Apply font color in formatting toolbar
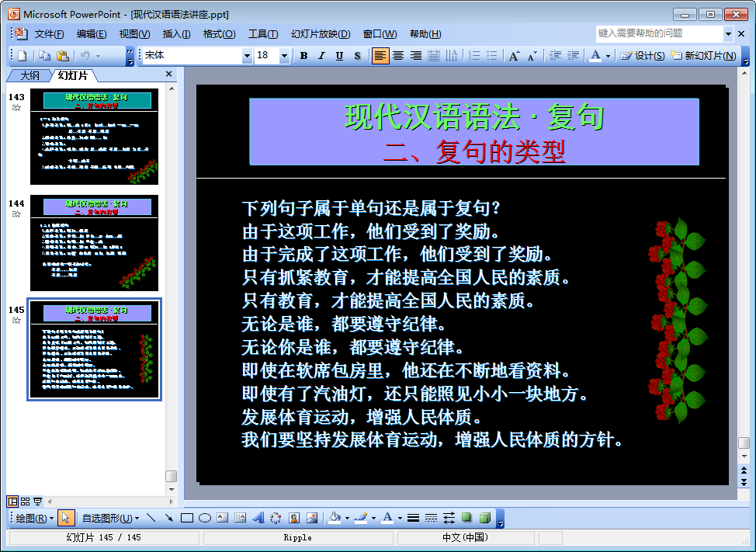The width and height of the screenshot is (756, 552). [x=596, y=56]
